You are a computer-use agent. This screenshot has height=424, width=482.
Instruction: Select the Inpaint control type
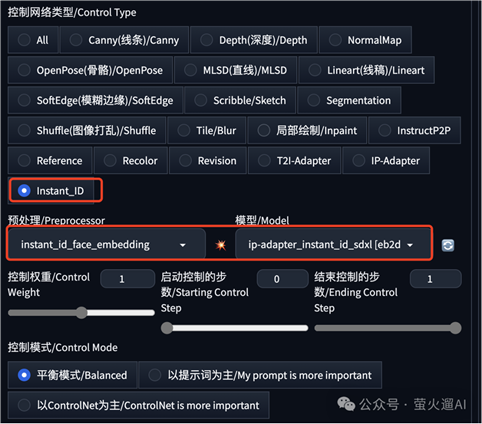click(x=307, y=130)
